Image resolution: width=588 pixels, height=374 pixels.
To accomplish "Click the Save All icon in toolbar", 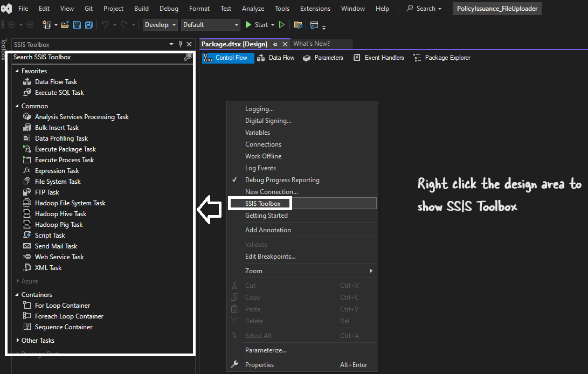I will pos(89,25).
